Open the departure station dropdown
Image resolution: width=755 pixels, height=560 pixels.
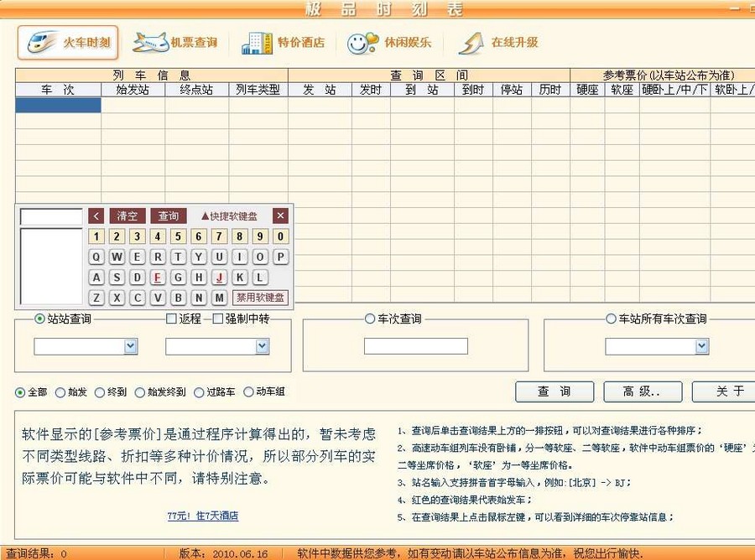131,345
